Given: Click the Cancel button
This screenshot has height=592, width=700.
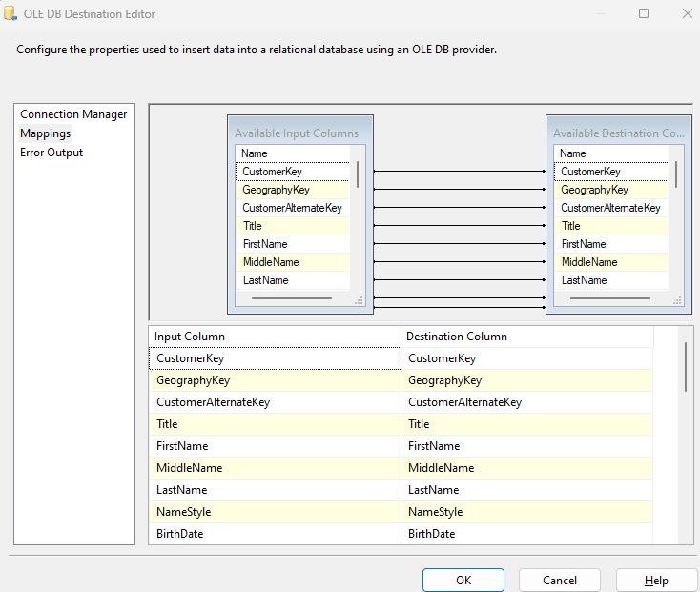Looking at the screenshot, I should coord(560,580).
